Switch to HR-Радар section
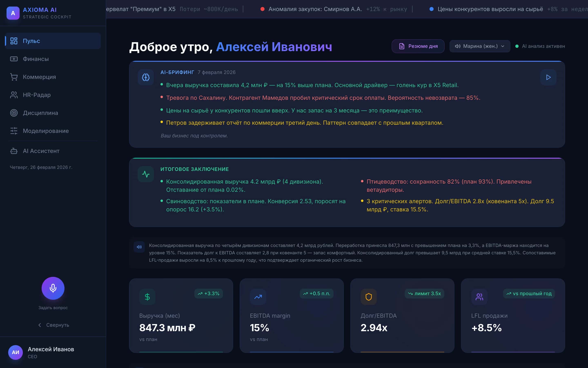The width and height of the screenshot is (588, 368). [53, 95]
